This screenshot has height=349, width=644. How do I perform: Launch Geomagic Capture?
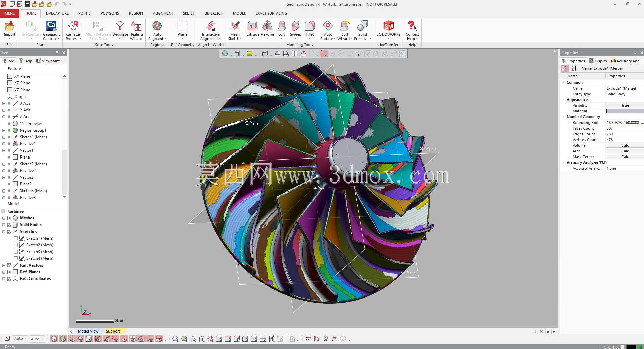(x=51, y=30)
